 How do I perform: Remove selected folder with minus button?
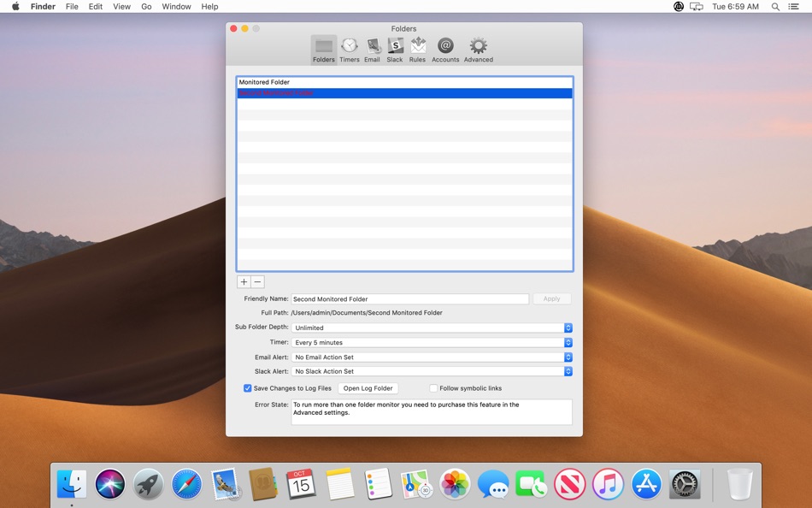pyautogui.click(x=258, y=282)
